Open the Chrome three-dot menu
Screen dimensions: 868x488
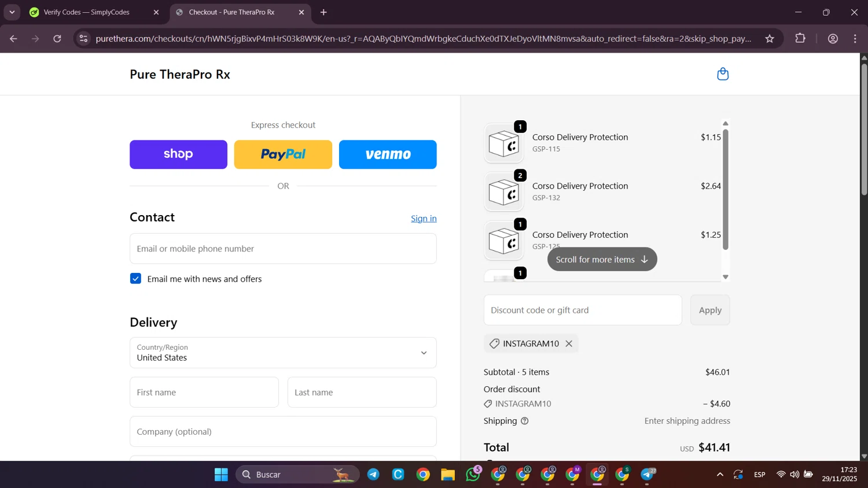pyautogui.click(x=855, y=39)
